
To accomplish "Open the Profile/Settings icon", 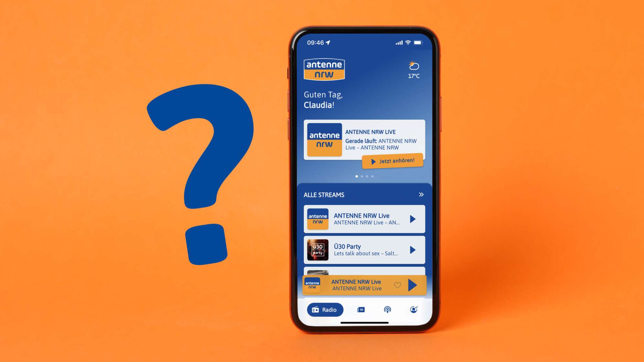I will 413,309.
